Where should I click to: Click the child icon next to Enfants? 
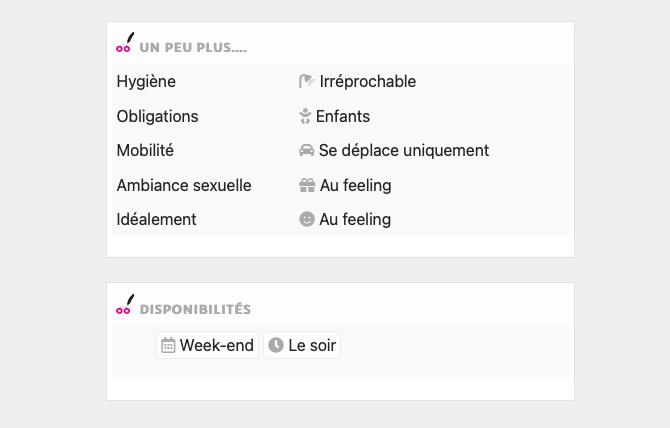click(306, 116)
